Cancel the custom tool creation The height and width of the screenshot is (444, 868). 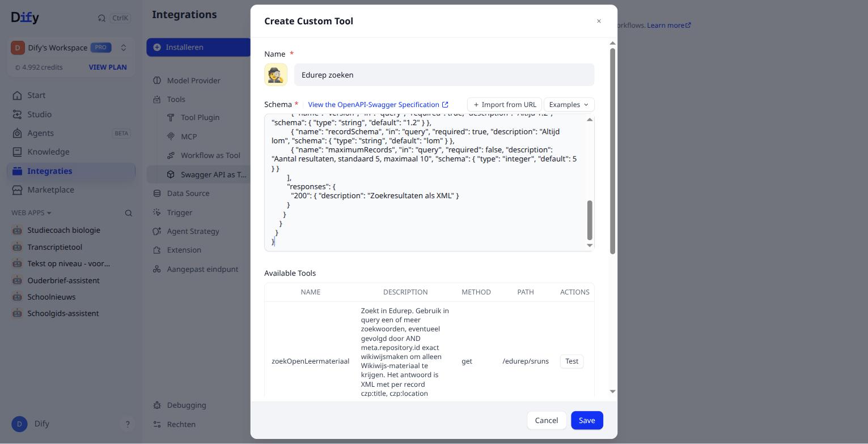(547, 420)
